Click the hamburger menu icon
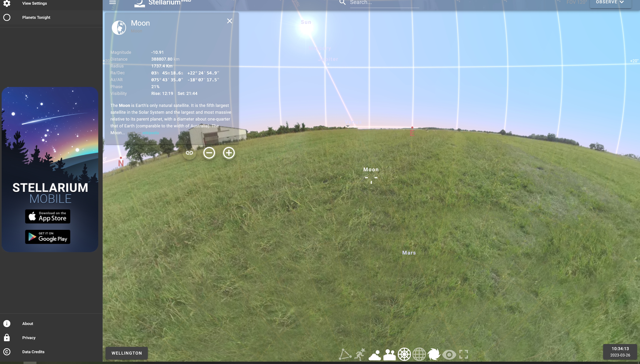The width and height of the screenshot is (640, 364). pyautogui.click(x=113, y=2)
